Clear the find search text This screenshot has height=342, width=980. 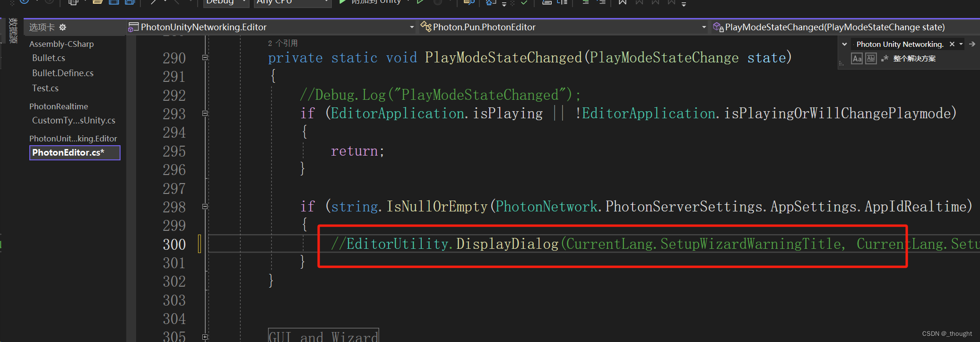click(x=952, y=44)
